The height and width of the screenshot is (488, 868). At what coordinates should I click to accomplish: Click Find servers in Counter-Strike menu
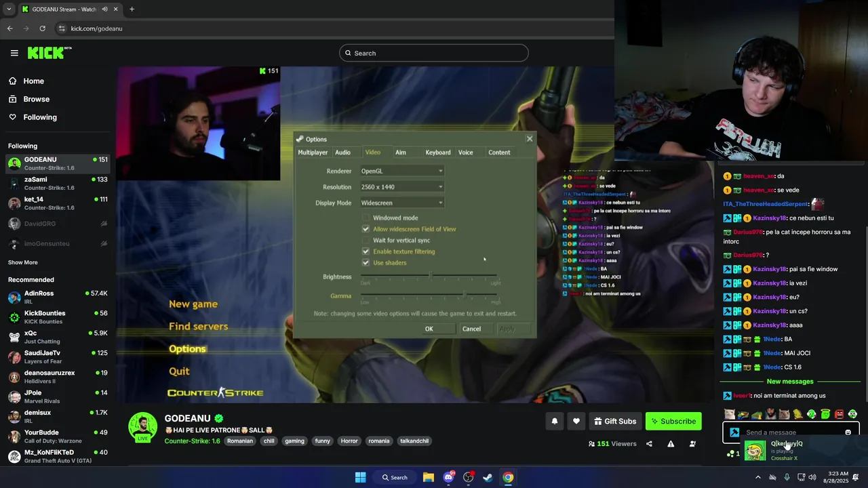(198, 326)
